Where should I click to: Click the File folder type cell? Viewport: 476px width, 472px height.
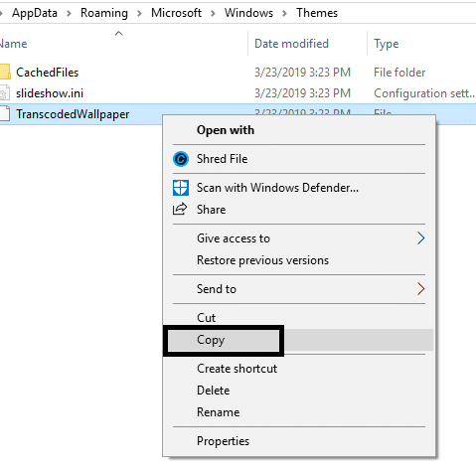point(399,73)
